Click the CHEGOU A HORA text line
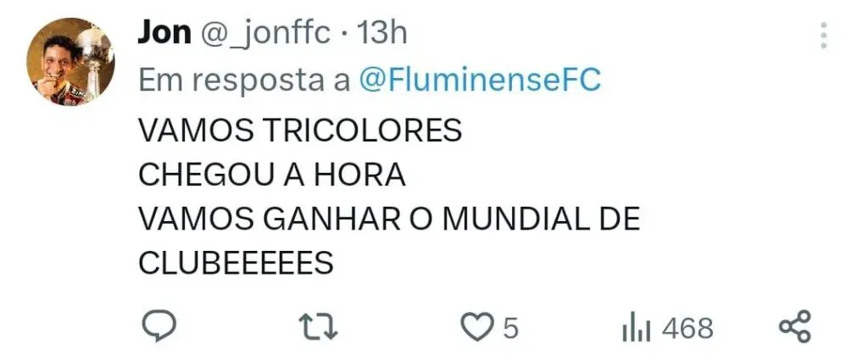 pyautogui.click(x=271, y=175)
